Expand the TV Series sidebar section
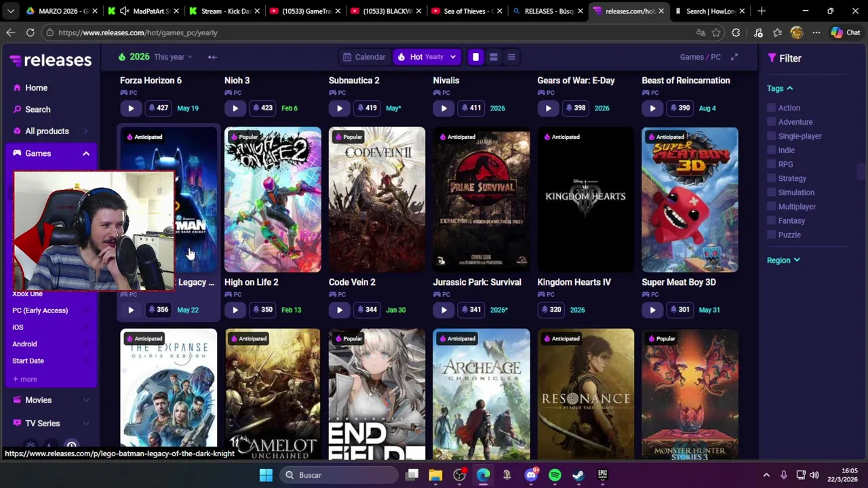The image size is (868, 488). pyautogui.click(x=86, y=424)
